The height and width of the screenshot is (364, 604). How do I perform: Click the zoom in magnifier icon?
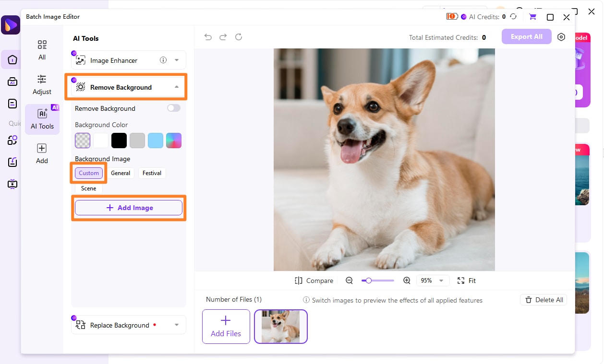[x=407, y=281]
